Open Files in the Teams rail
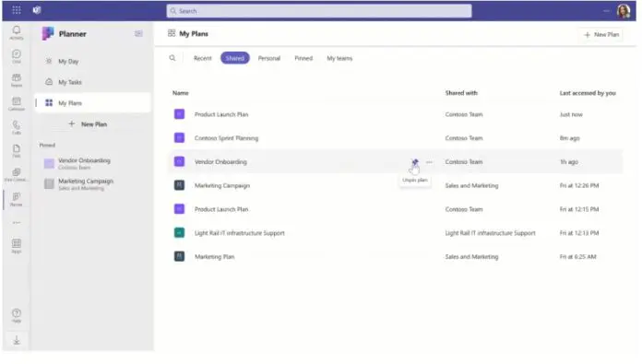 click(17, 150)
